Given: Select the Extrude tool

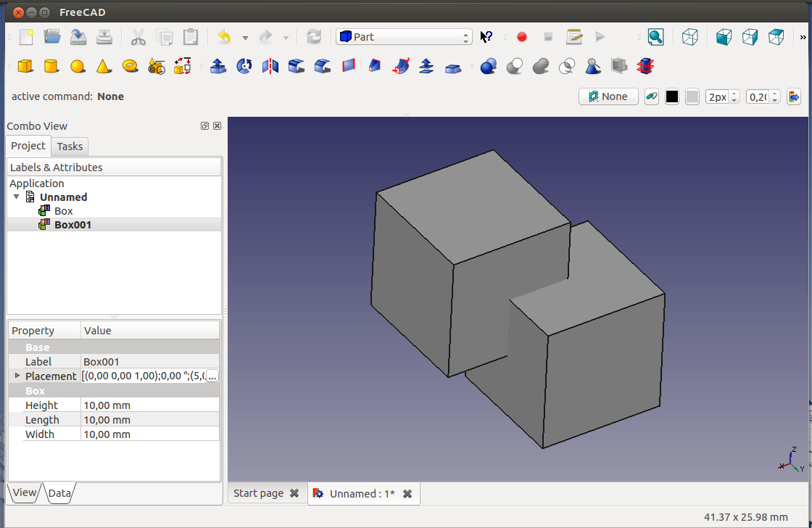Looking at the screenshot, I should tap(218, 67).
